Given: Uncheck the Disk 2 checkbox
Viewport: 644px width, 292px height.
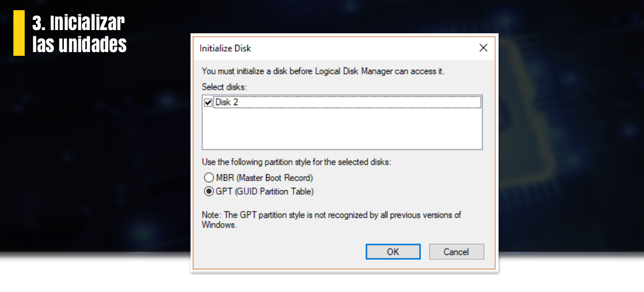Looking at the screenshot, I should pos(209,102).
